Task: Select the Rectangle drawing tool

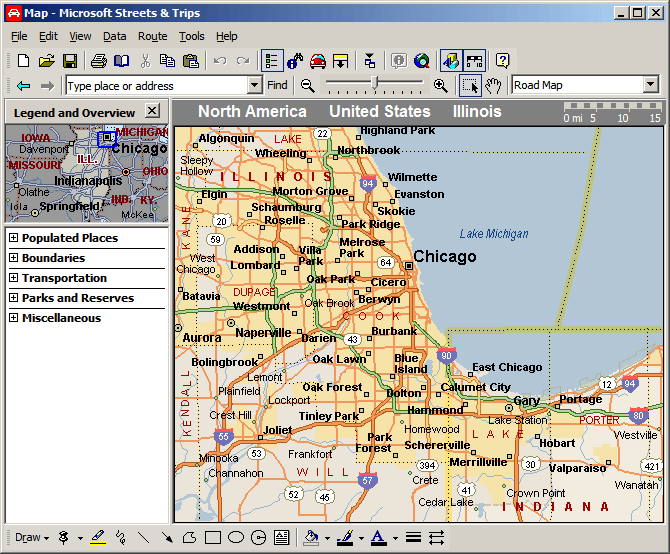Action: (x=213, y=537)
